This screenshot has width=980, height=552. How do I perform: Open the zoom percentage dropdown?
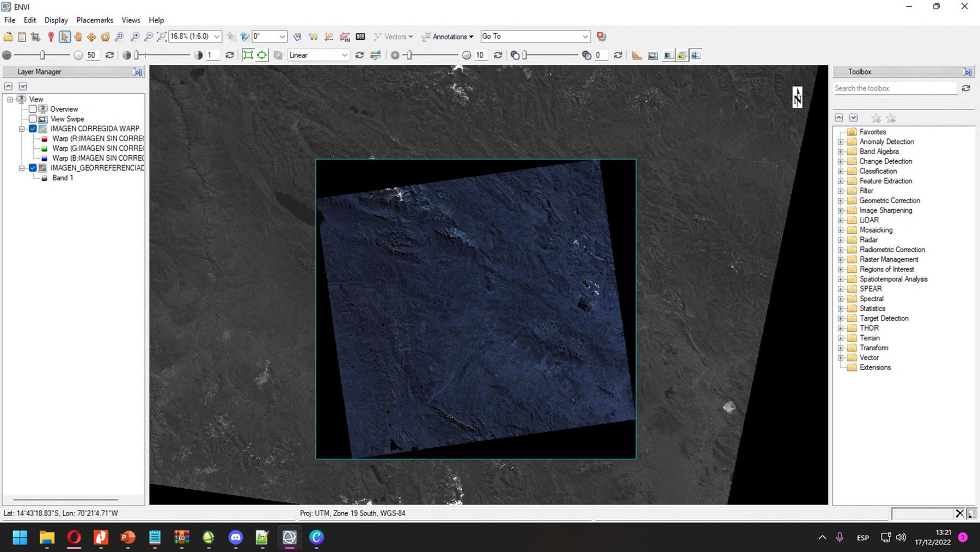tap(217, 37)
